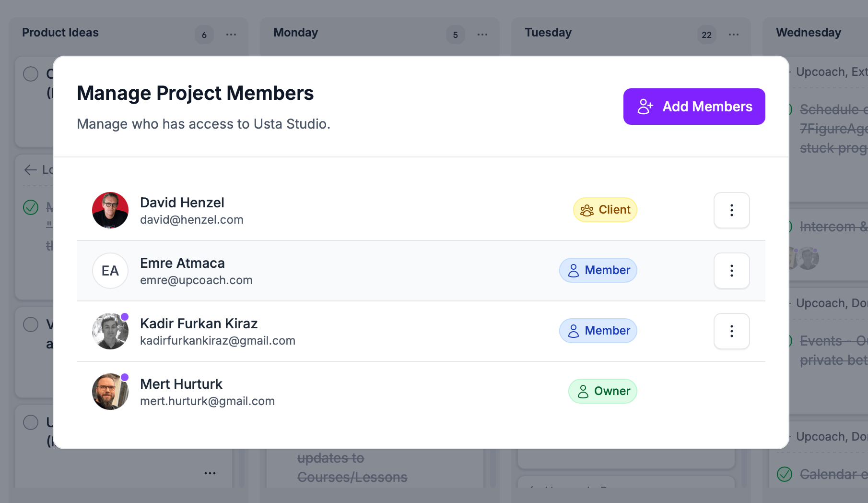The height and width of the screenshot is (503, 868).
Task: Click Kadir Furkan Kiraz's avatar photo
Action: (110, 331)
